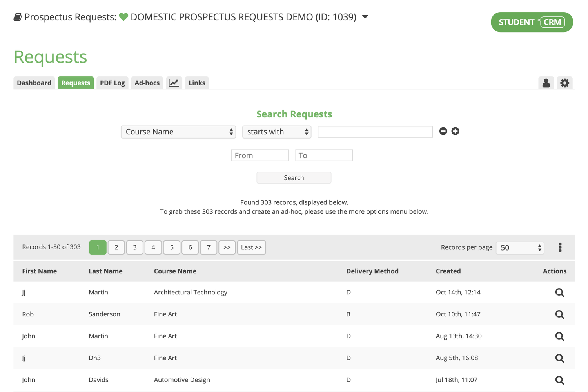Add another search criterion with the plus icon

[x=455, y=131]
